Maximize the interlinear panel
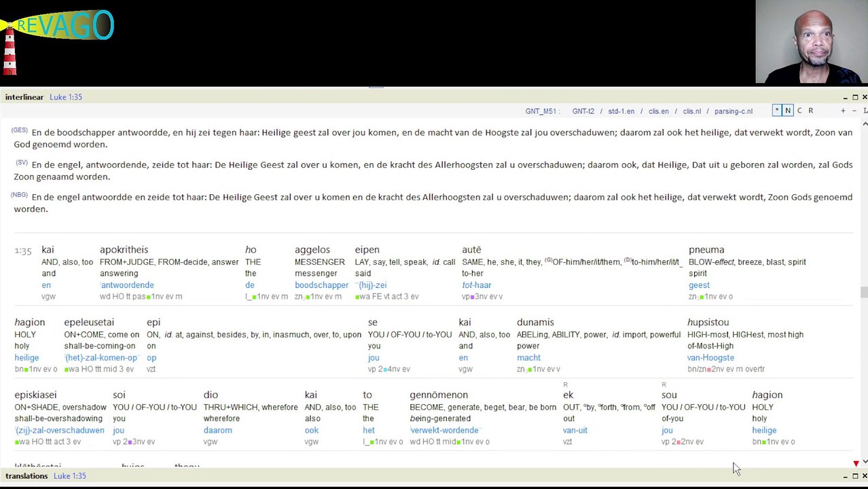The width and height of the screenshot is (868, 489). 855,97
